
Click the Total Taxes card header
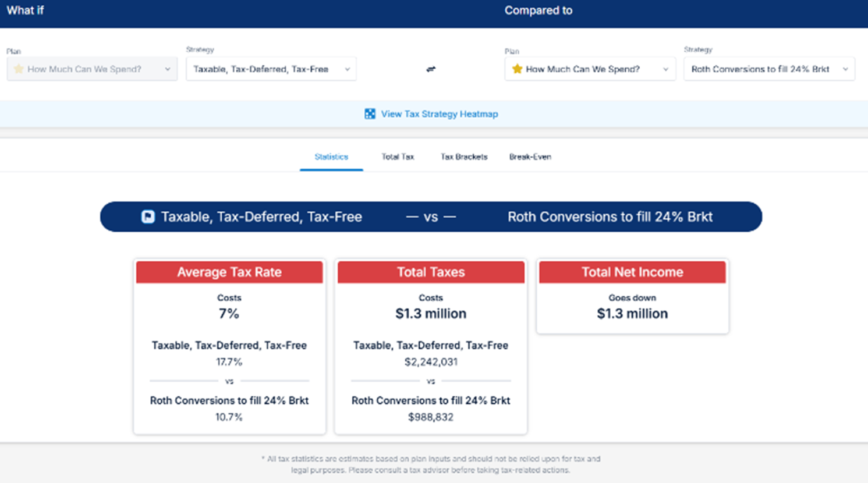pyautogui.click(x=431, y=272)
